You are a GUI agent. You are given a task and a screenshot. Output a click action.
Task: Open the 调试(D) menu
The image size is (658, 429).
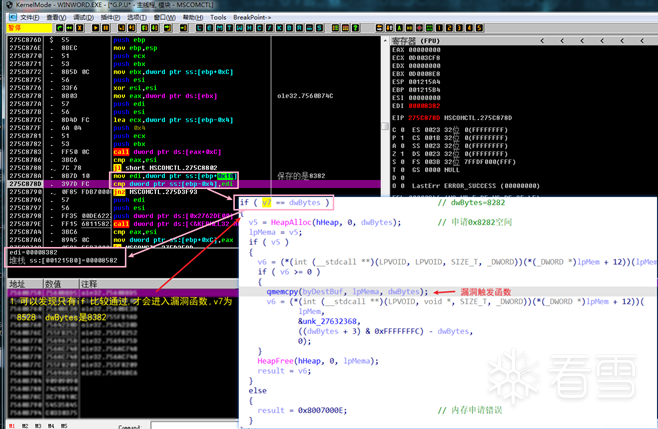pyautogui.click(x=84, y=17)
